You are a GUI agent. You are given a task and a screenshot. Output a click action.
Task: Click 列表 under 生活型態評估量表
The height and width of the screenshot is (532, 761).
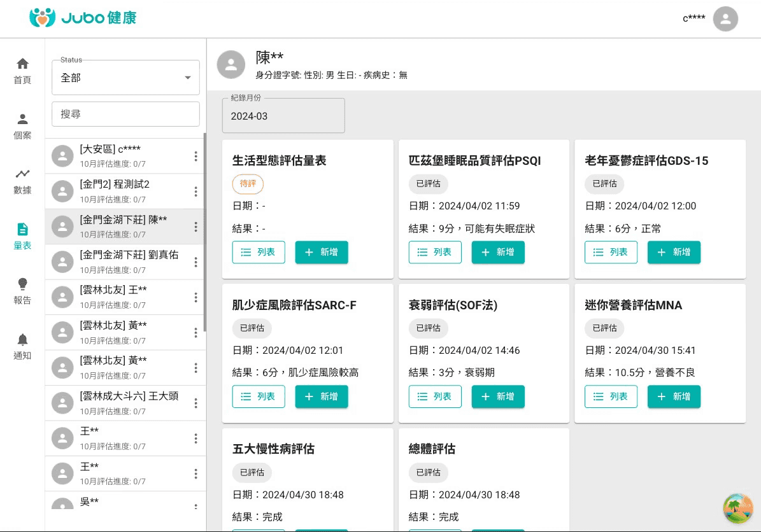pos(259,252)
